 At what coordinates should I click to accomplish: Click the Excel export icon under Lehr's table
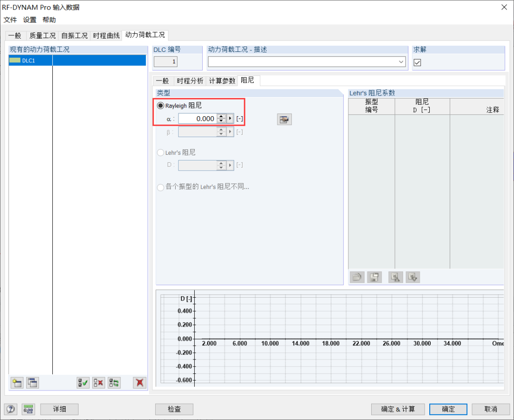click(x=395, y=277)
